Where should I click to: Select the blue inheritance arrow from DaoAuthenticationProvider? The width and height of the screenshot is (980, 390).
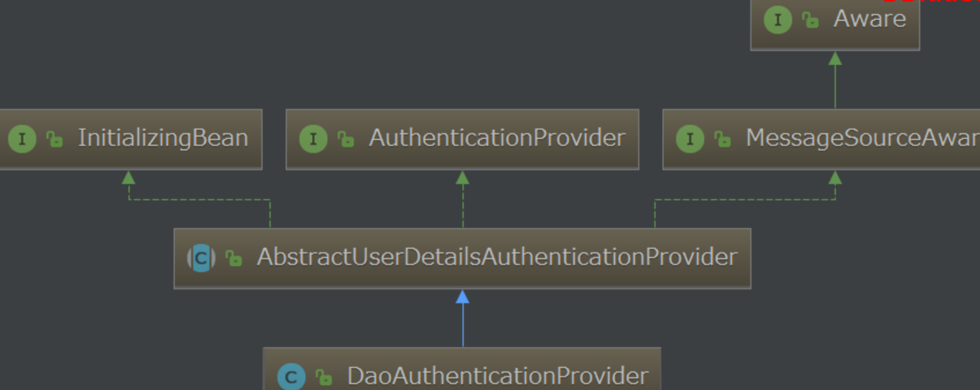tap(463, 318)
